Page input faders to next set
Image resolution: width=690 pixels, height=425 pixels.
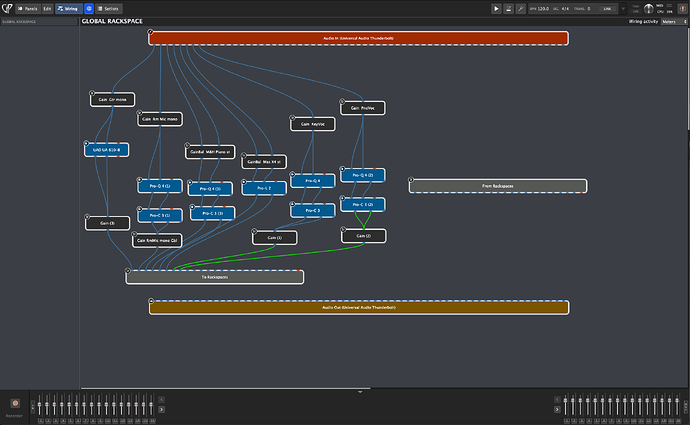[161, 410]
